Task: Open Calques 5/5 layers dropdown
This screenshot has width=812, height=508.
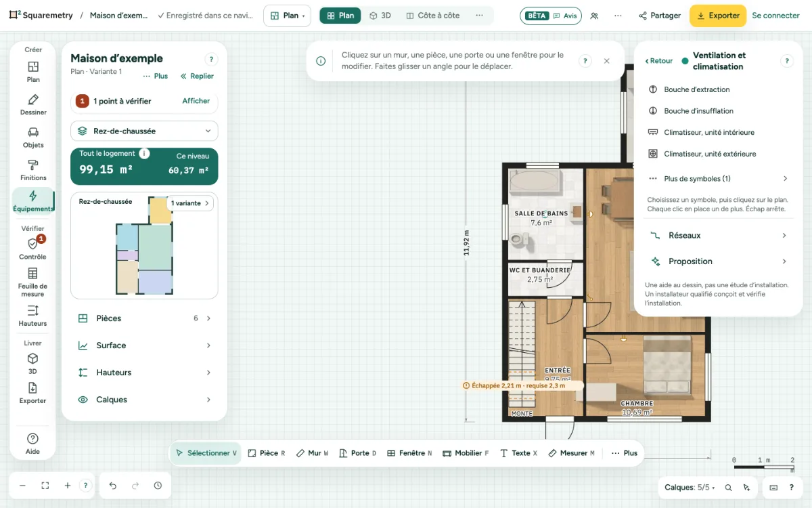Action: [x=690, y=488]
